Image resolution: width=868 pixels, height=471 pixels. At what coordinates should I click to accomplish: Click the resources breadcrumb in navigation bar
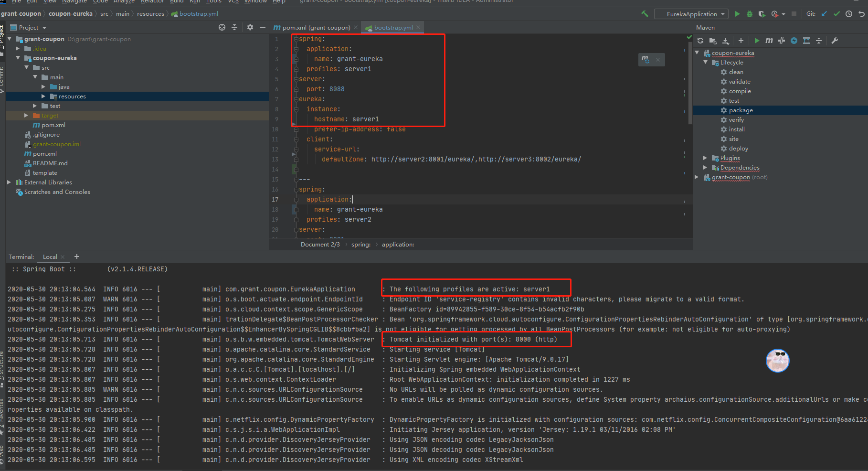150,13
